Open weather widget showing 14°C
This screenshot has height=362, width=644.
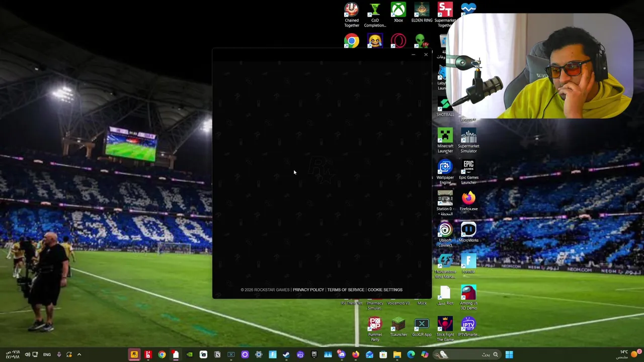click(629, 354)
